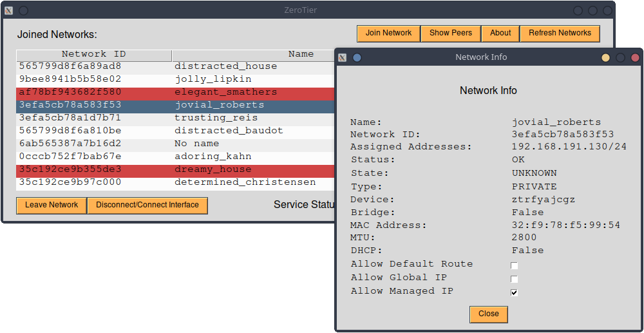Screen dimensions: 644x333
Task: Click network ID 565799d8f6a89ad8
Action: pyautogui.click(x=70, y=66)
